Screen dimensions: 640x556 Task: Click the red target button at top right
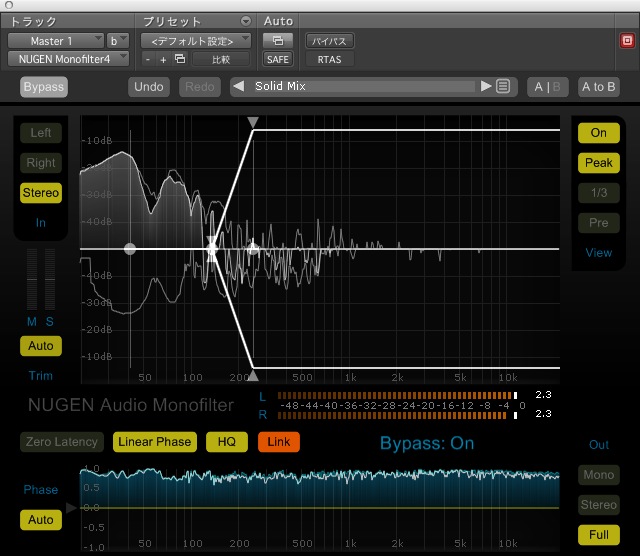click(627, 40)
